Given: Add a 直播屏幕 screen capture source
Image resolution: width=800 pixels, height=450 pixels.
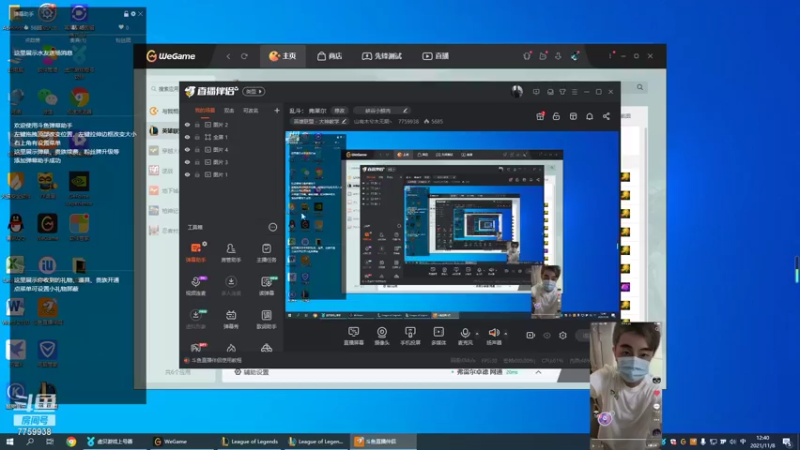Looking at the screenshot, I should pyautogui.click(x=354, y=336).
